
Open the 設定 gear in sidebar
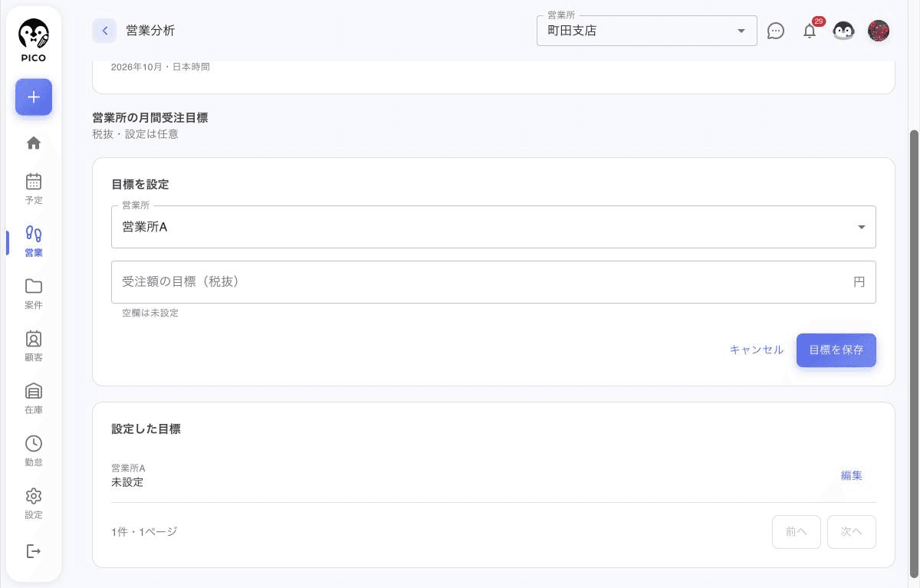[34, 503]
